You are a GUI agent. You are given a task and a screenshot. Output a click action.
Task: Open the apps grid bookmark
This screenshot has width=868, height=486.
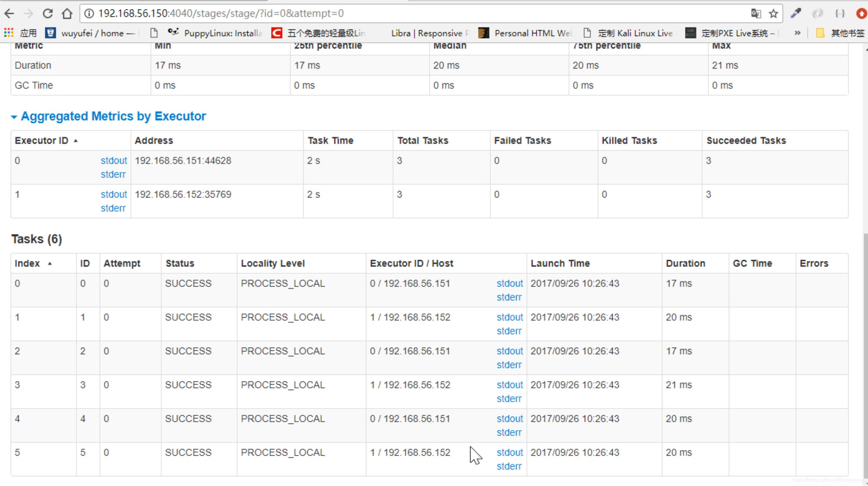click(x=20, y=33)
